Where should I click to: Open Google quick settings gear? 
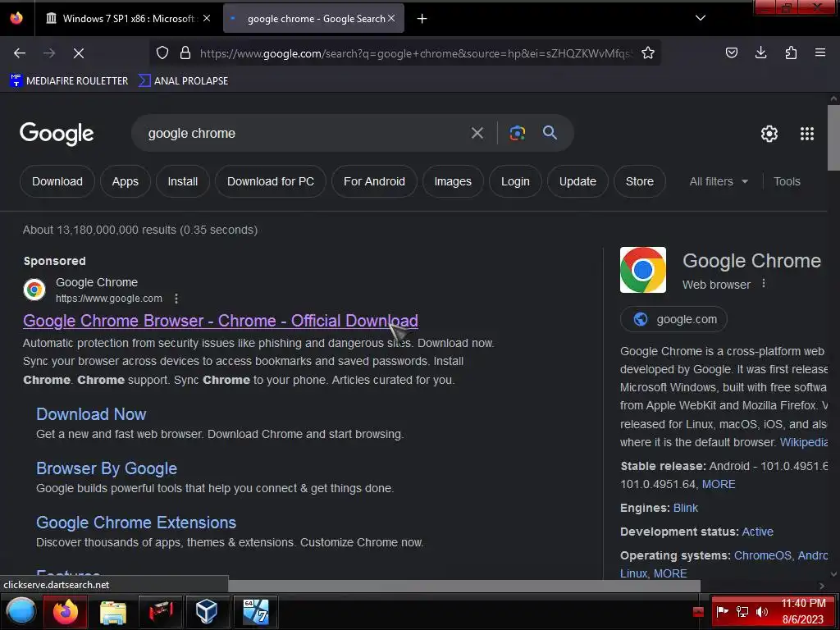click(769, 134)
